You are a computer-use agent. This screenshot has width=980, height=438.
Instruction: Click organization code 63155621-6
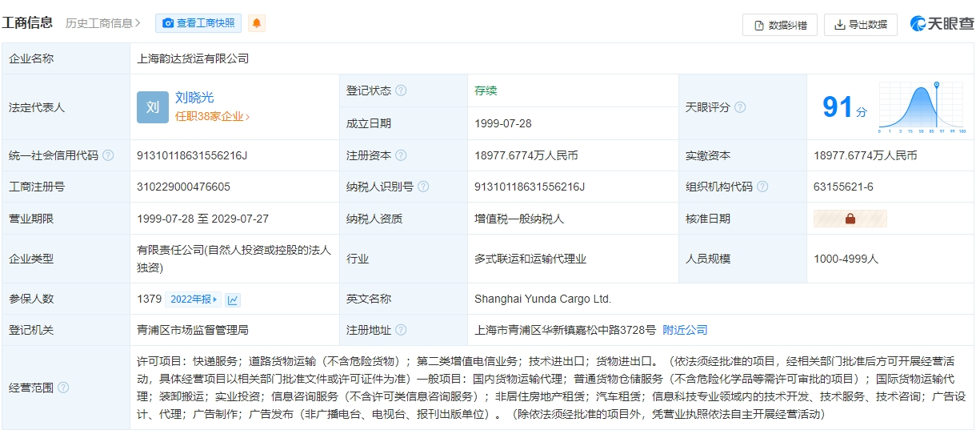point(843,187)
